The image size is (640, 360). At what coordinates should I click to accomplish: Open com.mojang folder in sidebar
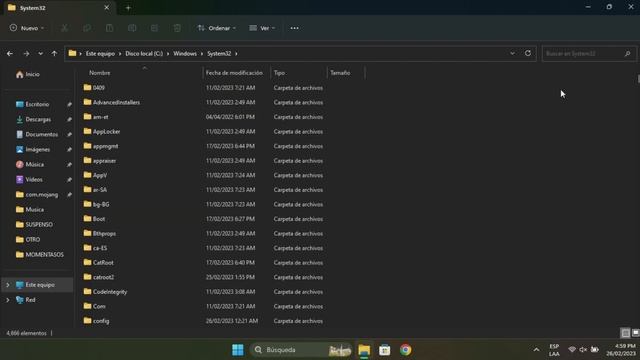click(38, 195)
